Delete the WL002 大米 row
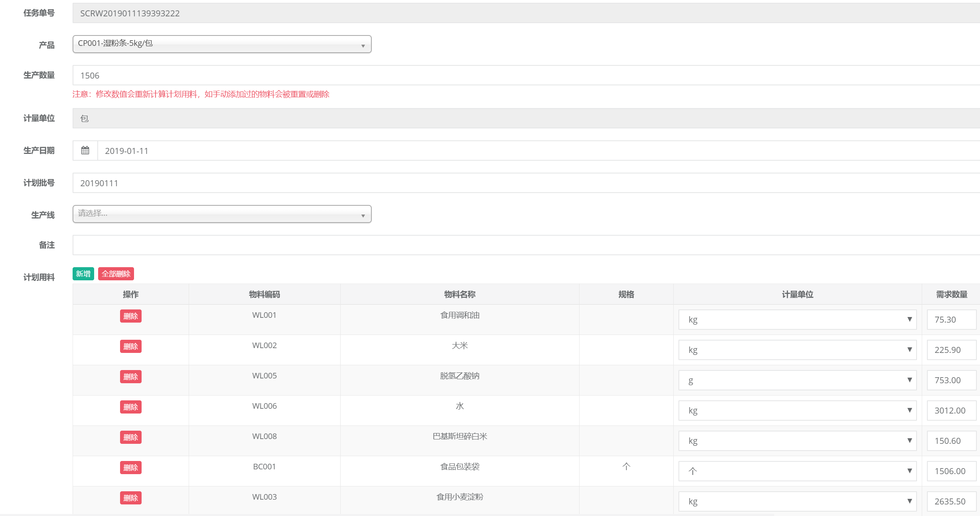Screen dimensions: 980x516 tap(130, 346)
